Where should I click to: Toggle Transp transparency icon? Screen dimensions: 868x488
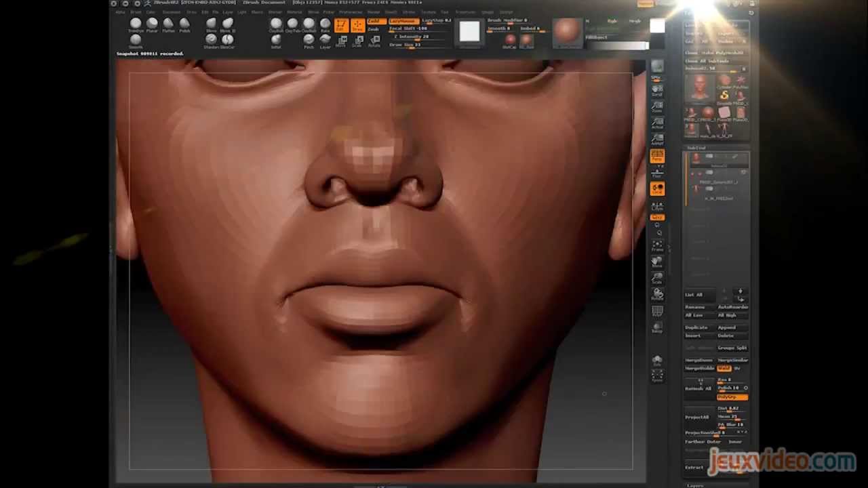tap(657, 328)
